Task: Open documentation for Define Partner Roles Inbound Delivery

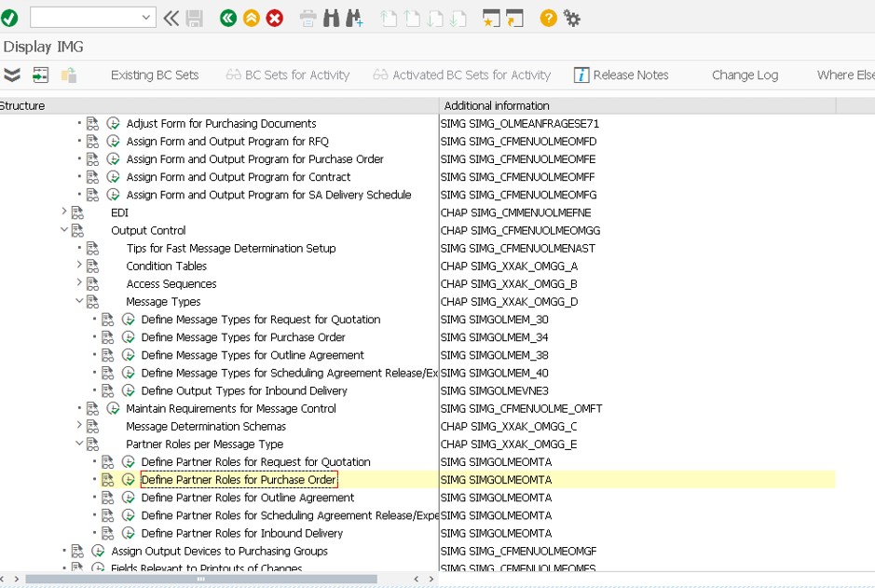Action: [x=108, y=533]
